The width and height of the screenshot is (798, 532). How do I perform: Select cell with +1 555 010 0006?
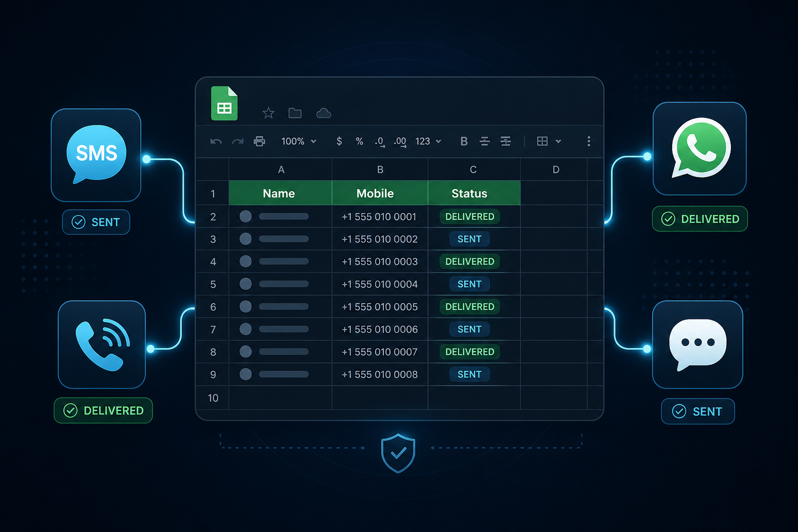click(x=380, y=329)
